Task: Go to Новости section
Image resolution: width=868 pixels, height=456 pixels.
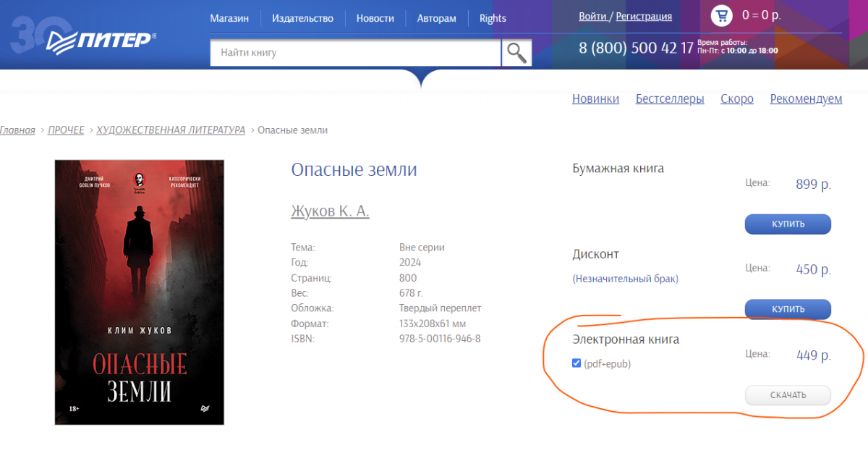Action: click(375, 18)
